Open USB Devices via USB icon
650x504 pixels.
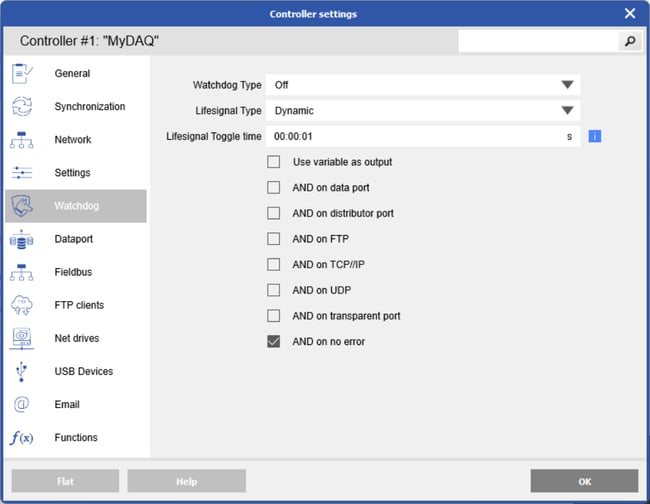pyautogui.click(x=22, y=372)
